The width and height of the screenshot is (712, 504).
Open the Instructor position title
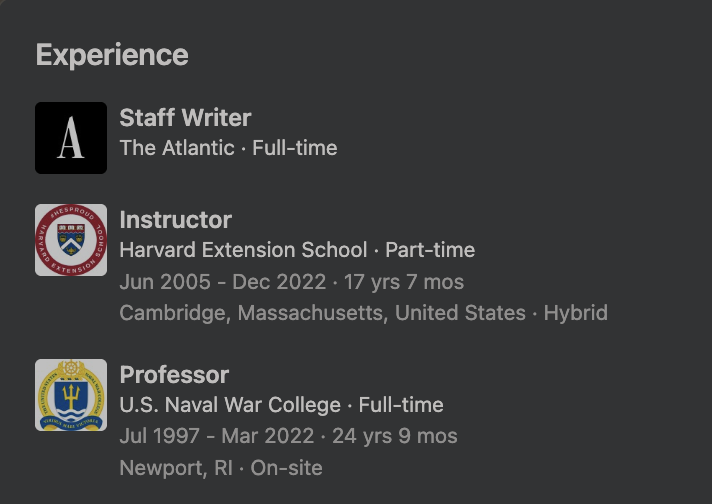[x=175, y=220]
